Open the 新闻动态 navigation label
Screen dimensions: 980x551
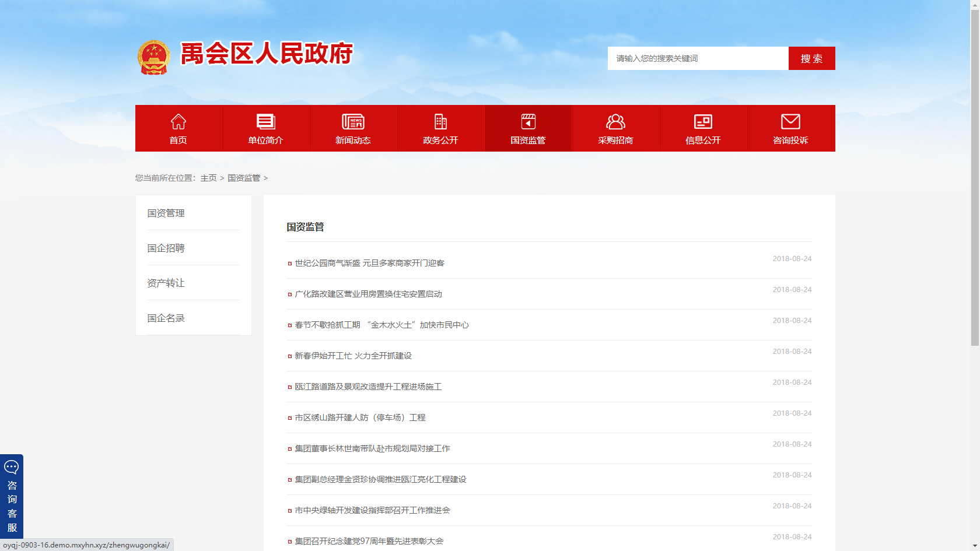point(353,141)
